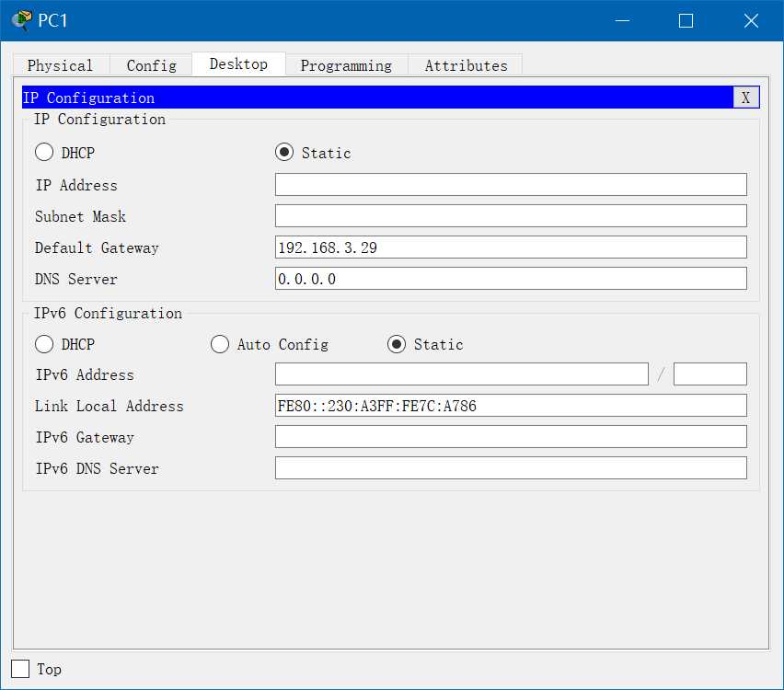Click the Default Gateway label text
This screenshot has width=784, height=690.
click(x=97, y=247)
